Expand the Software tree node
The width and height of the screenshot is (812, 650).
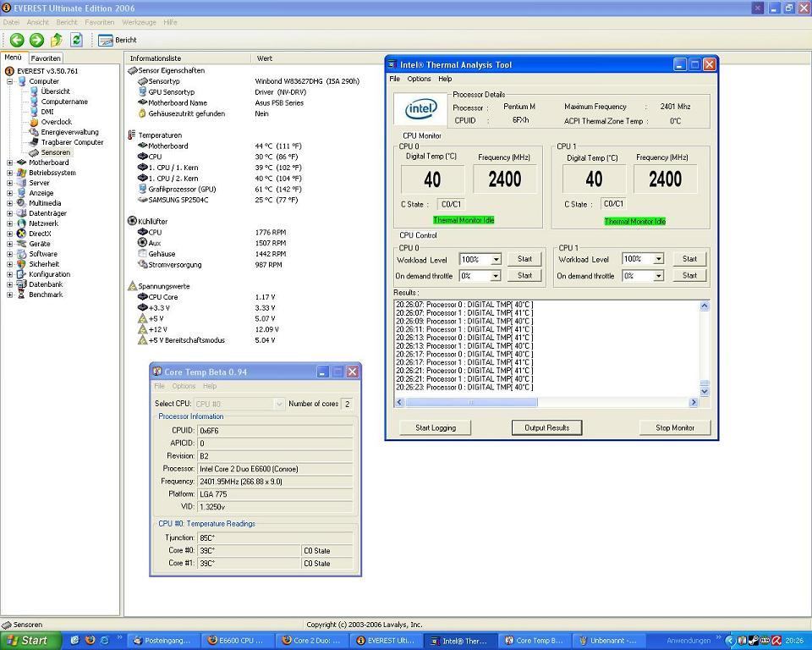(10, 254)
